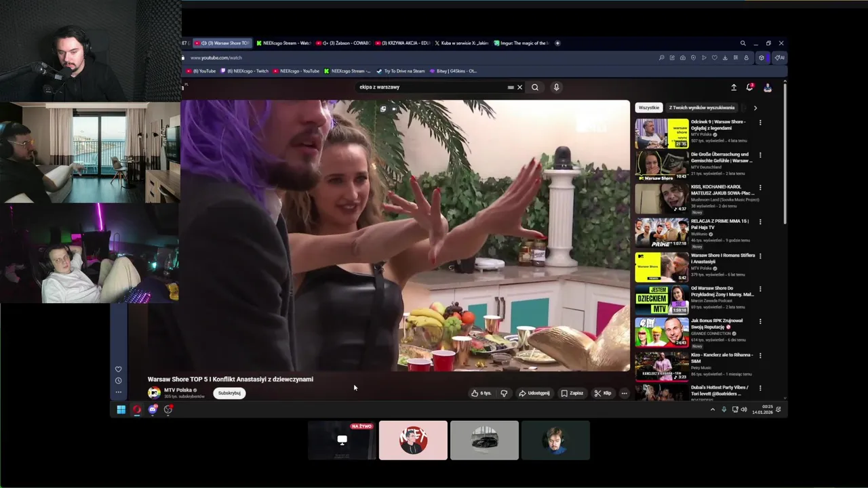The height and width of the screenshot is (488, 868).
Task: Click the address bar download icon
Action: click(x=725, y=58)
